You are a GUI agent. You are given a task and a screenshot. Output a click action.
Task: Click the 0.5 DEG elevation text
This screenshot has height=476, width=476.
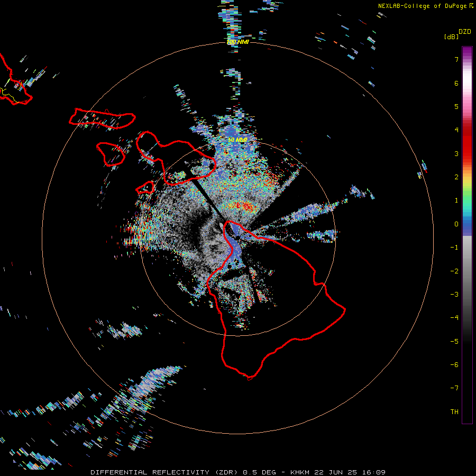pos(260,472)
